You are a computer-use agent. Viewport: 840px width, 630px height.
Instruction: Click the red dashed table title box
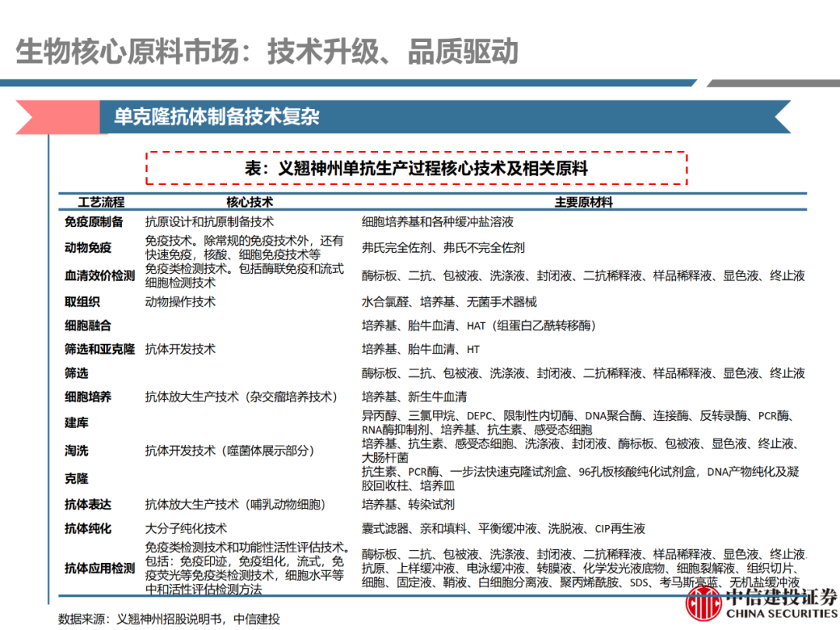(416, 168)
